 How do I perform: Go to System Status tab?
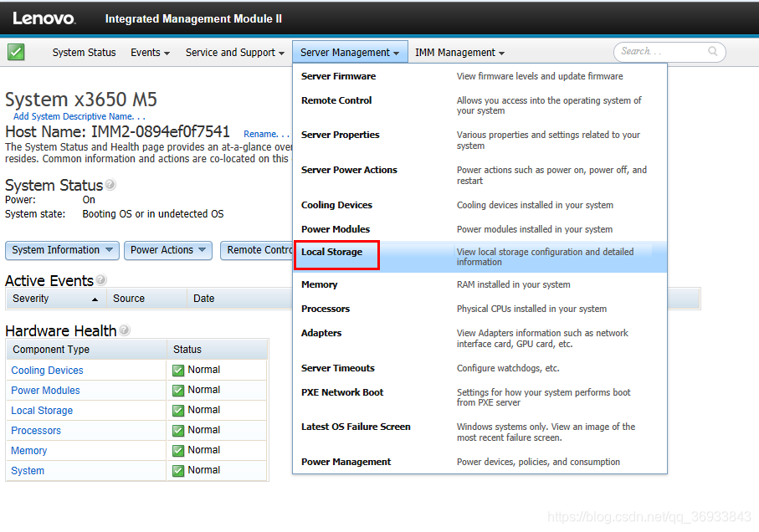click(x=84, y=52)
